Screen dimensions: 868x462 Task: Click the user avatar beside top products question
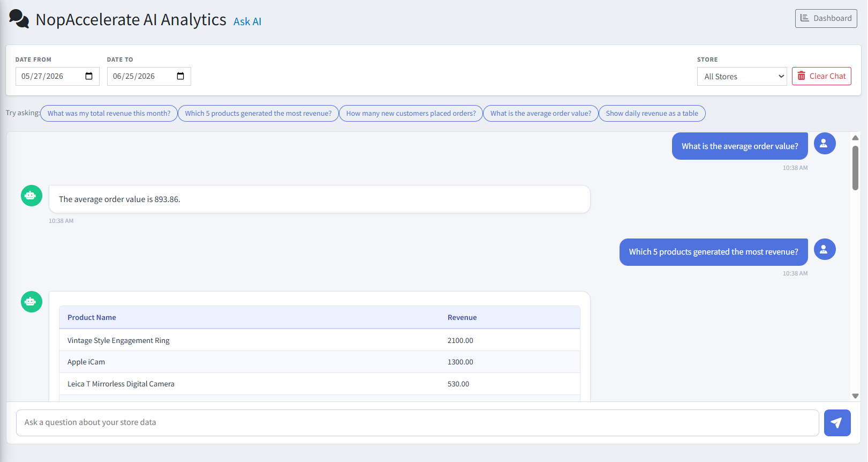tap(825, 249)
